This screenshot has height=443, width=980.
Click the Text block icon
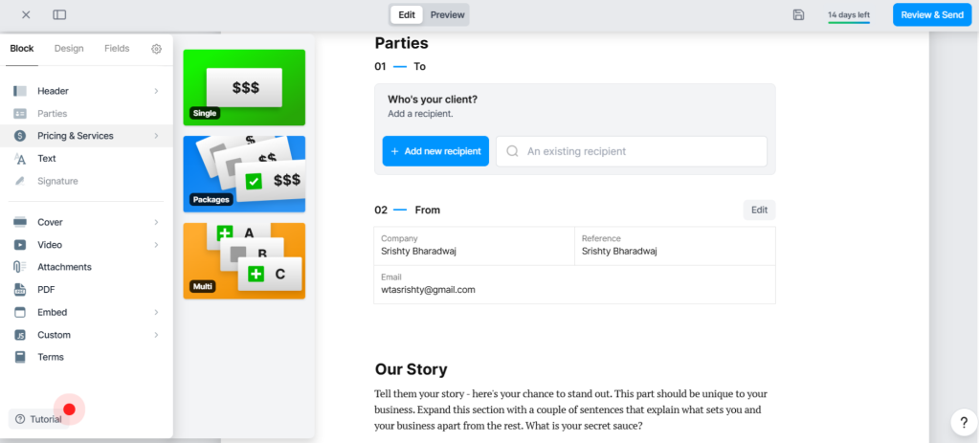click(x=20, y=159)
